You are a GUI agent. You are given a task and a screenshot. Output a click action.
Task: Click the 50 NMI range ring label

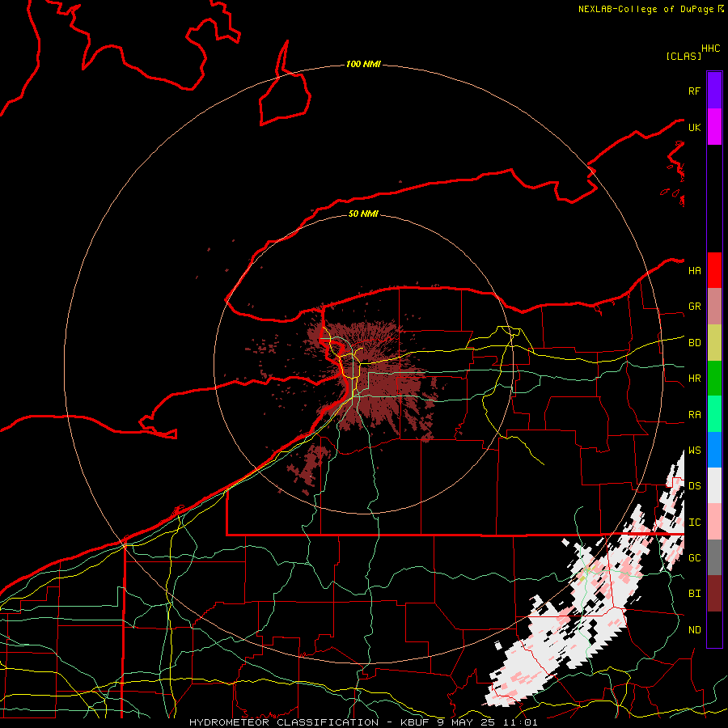[x=363, y=214]
